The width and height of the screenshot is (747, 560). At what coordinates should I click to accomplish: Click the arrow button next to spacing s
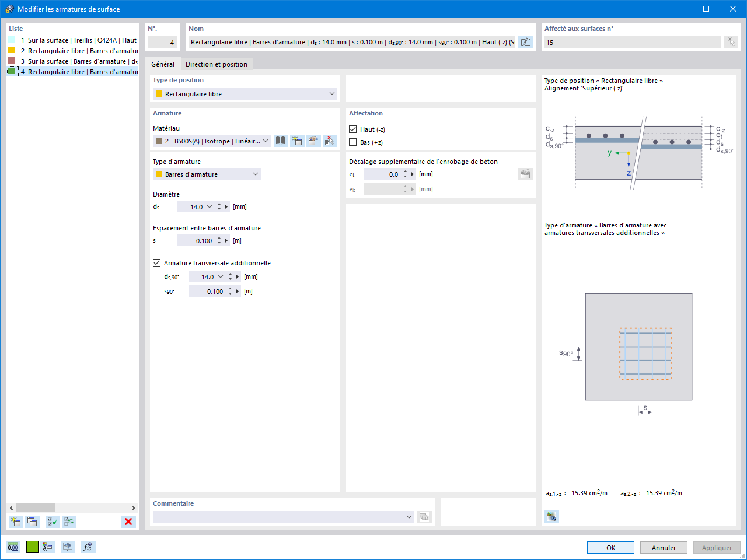(x=226, y=241)
